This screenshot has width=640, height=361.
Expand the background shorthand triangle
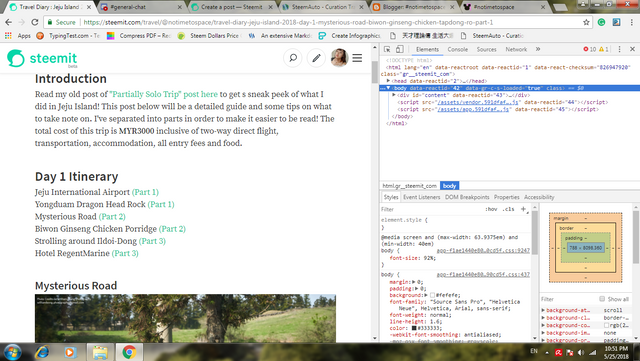pos(426,295)
